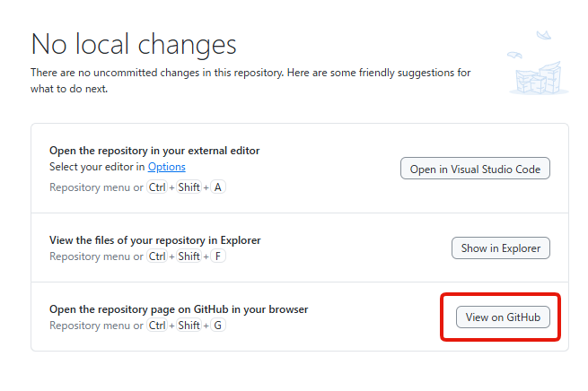Click the "A" shortcut key badge

tap(218, 187)
